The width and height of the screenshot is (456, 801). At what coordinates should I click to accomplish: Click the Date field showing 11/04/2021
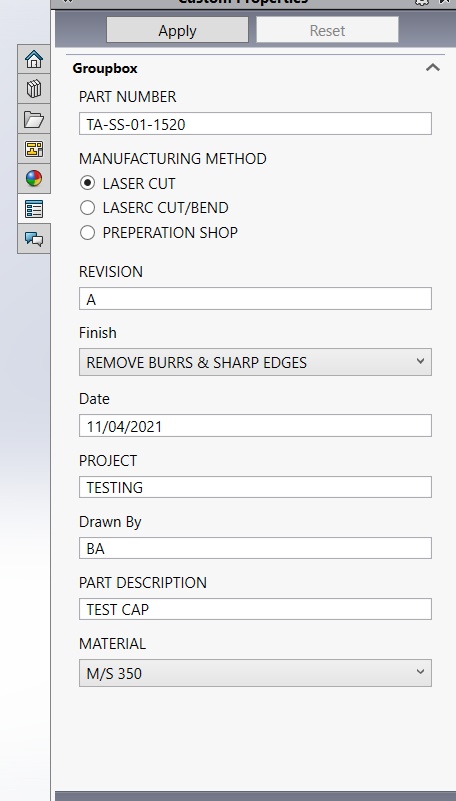pos(255,426)
